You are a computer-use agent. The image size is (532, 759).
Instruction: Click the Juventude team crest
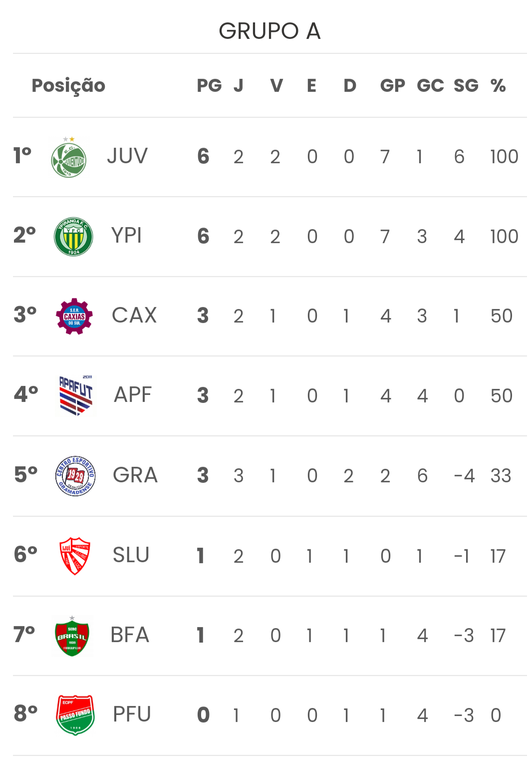[x=69, y=157]
